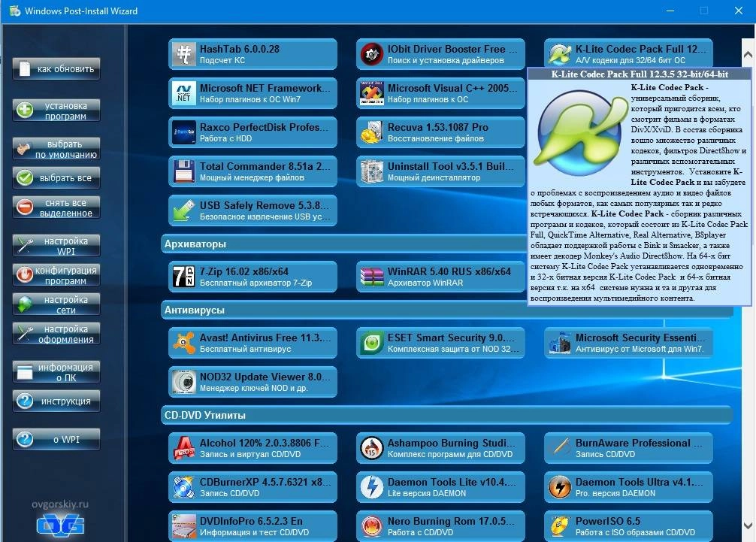The image size is (756, 542).
Task: Select the '7-Zip 16.02 x86/x64' title text
Action: pos(244,271)
